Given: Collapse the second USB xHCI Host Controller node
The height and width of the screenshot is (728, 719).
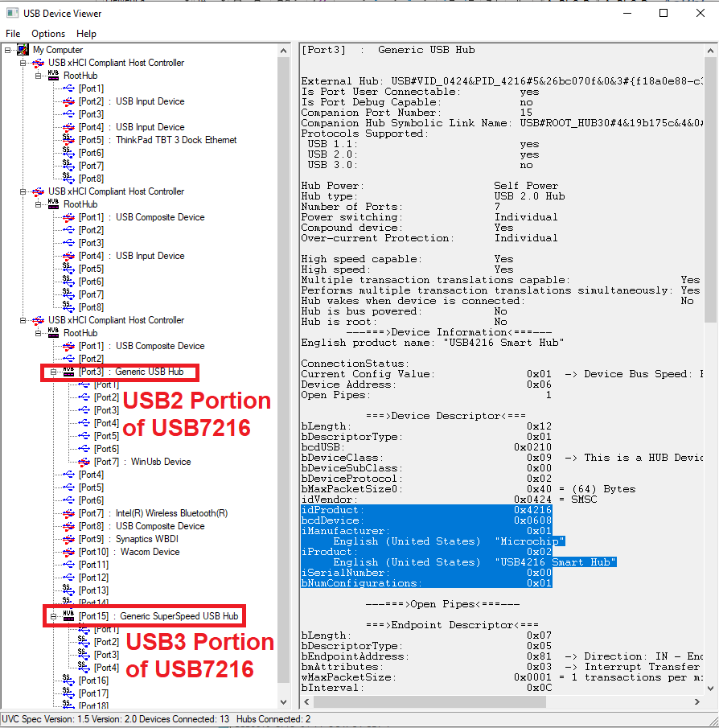Looking at the screenshot, I should [23, 191].
